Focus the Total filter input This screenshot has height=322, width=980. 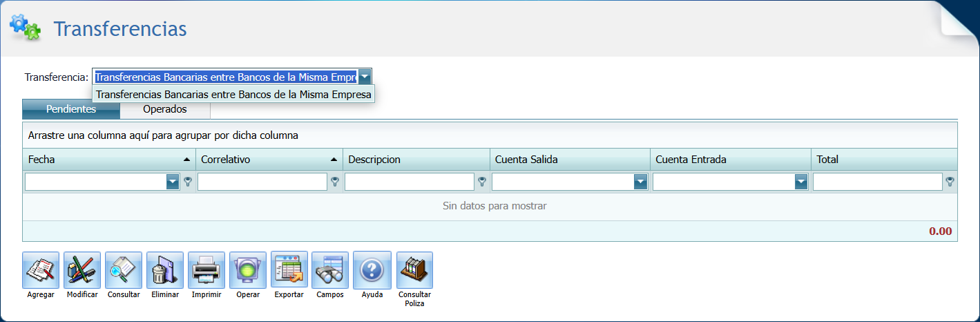[x=878, y=182]
